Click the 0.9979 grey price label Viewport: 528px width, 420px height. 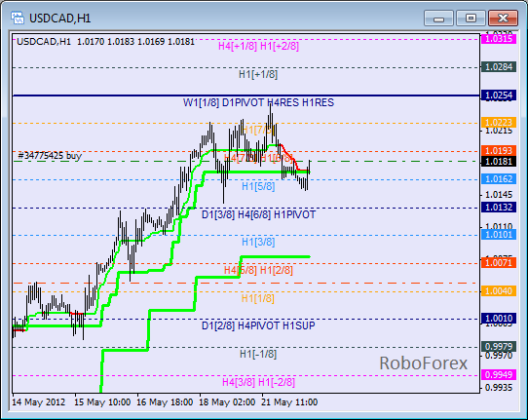[499, 347]
